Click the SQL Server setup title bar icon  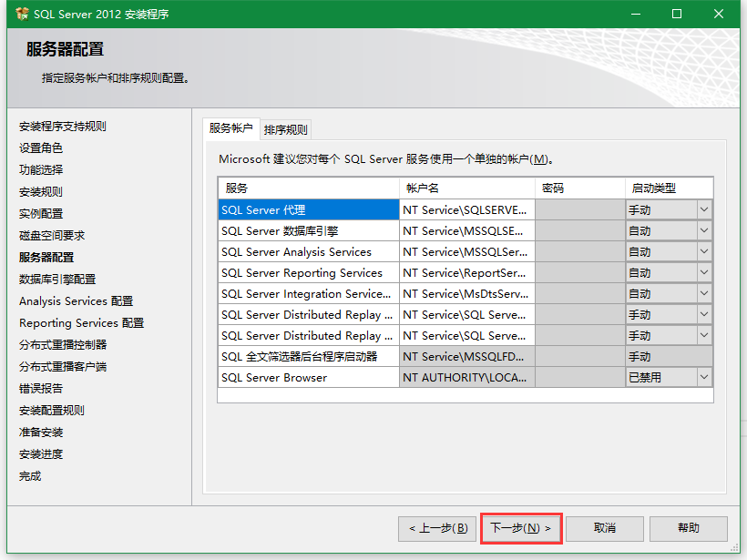[x=22, y=14]
